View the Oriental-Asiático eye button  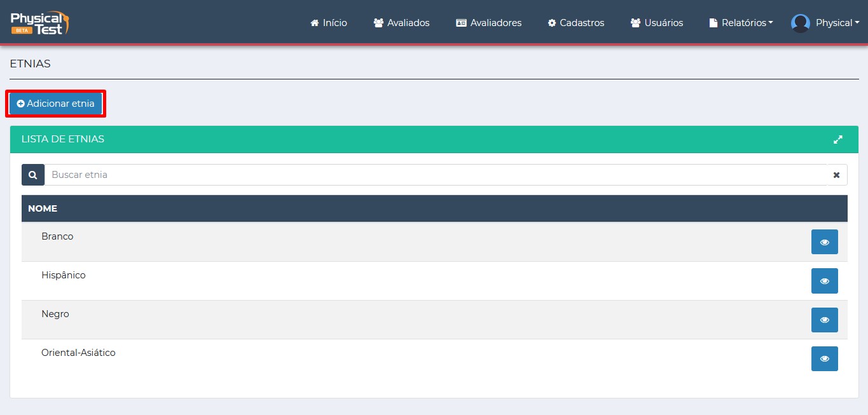pos(824,358)
